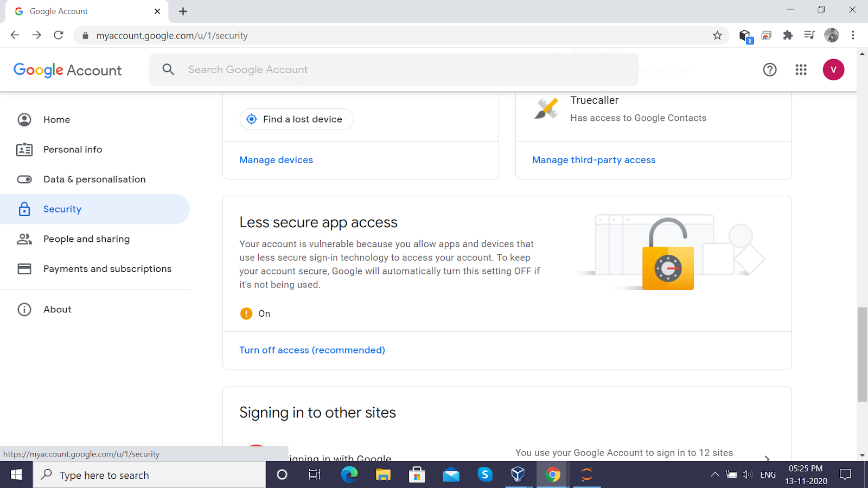This screenshot has height=488, width=868.
Task: Open the Google apps grid
Action: point(801,69)
